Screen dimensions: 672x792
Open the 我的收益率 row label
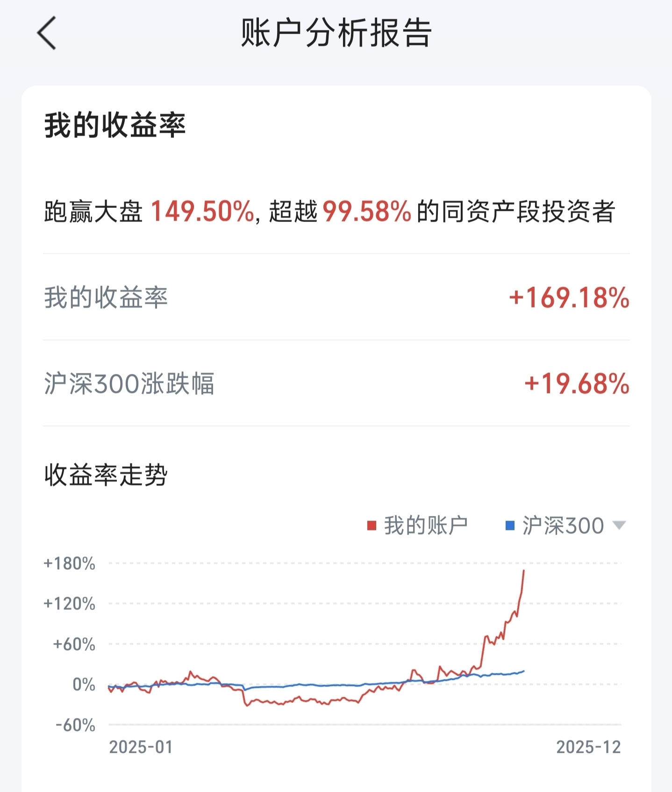point(106,298)
